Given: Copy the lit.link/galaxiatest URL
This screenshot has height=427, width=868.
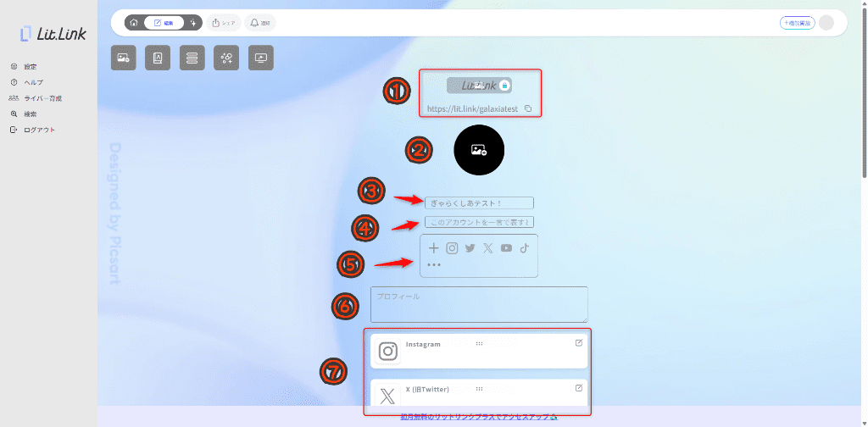Looking at the screenshot, I should pyautogui.click(x=528, y=109).
